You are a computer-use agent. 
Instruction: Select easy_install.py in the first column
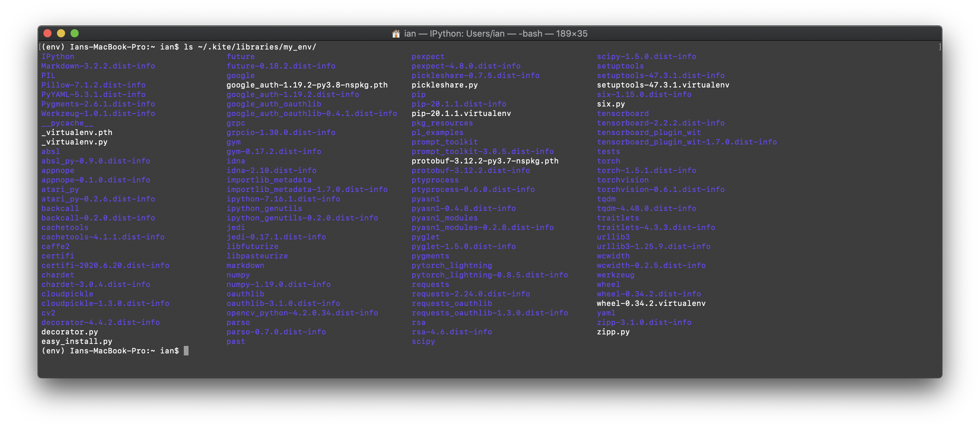coord(77,341)
